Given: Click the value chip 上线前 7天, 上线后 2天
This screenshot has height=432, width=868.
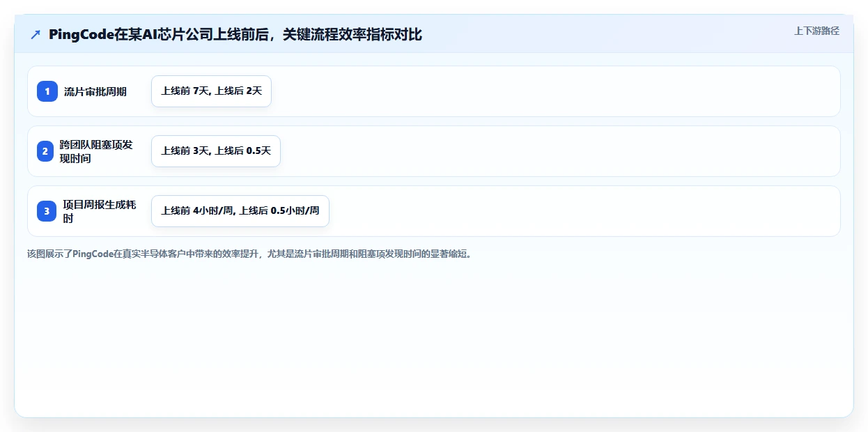Looking at the screenshot, I should (211, 91).
